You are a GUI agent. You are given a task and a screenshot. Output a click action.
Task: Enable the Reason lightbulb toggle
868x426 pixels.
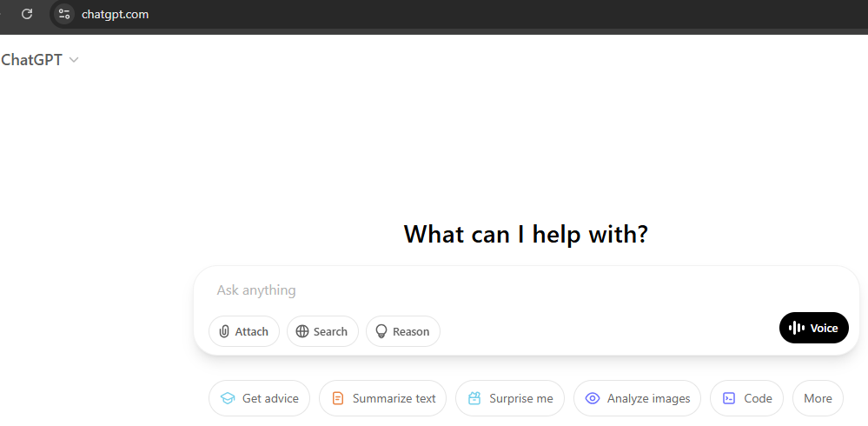403,331
